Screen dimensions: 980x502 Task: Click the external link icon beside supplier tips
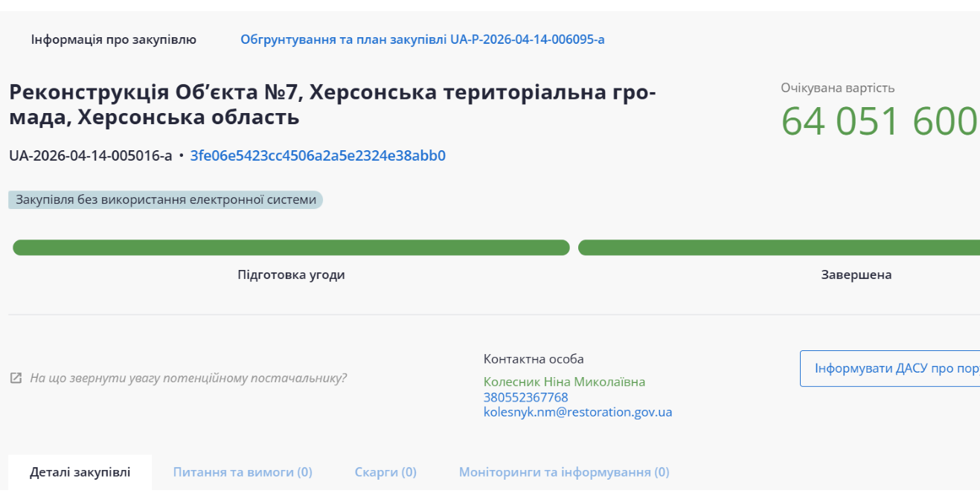click(x=16, y=378)
